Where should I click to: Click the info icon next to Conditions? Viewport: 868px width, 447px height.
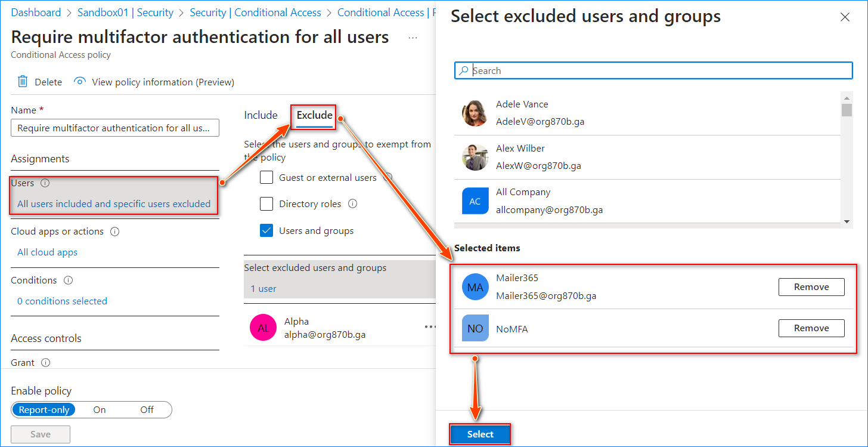(68, 280)
